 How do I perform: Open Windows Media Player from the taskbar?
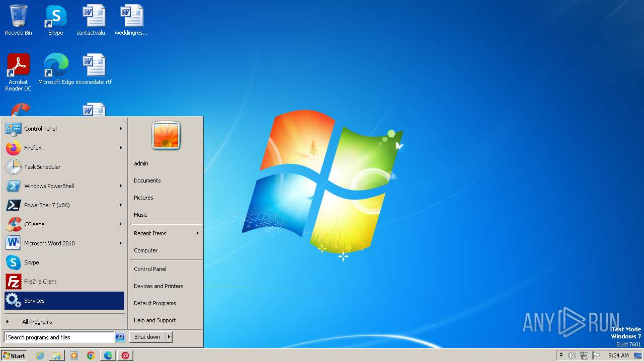click(x=74, y=355)
